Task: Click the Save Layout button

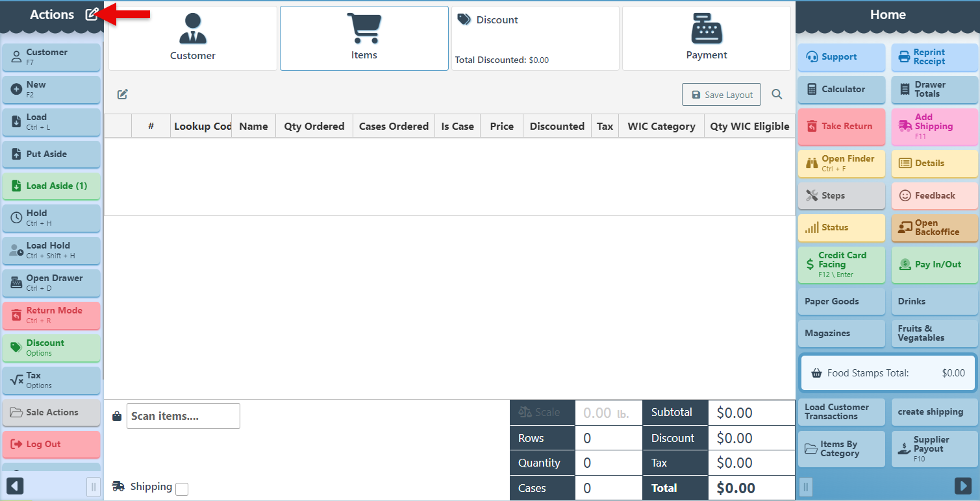Action: tap(722, 94)
